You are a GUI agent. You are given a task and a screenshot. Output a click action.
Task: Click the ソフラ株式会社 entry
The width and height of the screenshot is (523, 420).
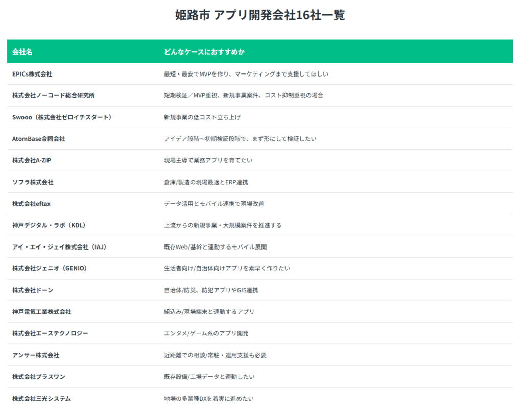click(33, 182)
